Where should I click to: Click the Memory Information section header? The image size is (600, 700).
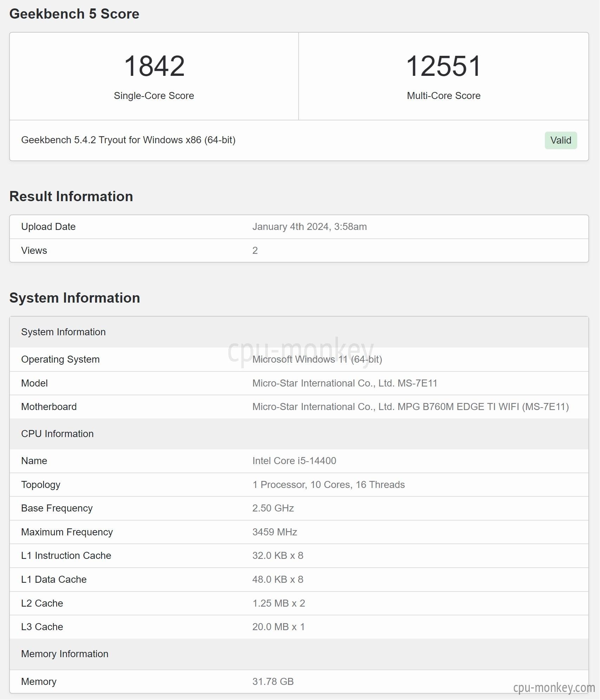tap(299, 654)
